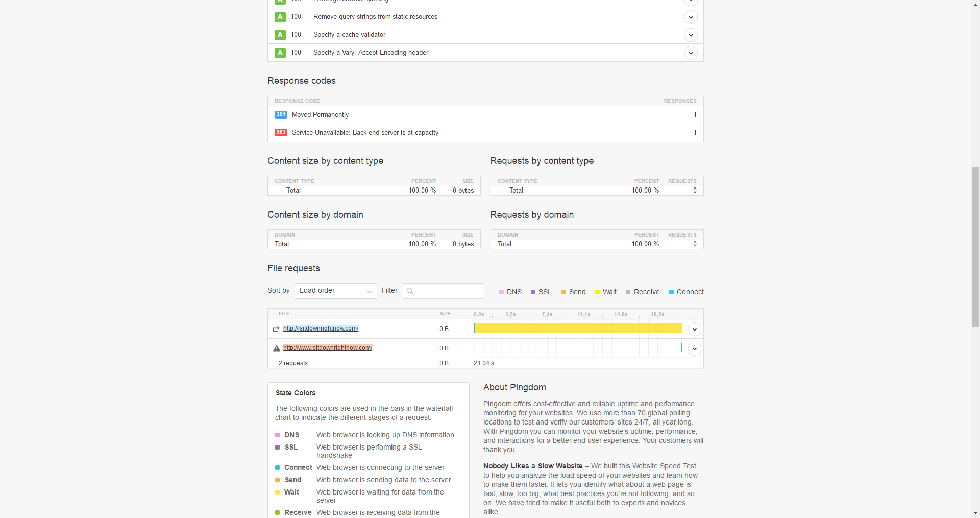Screen dimensions: 980x518
Task: Click the Connect color square in State Colors
Action: click(277, 468)
